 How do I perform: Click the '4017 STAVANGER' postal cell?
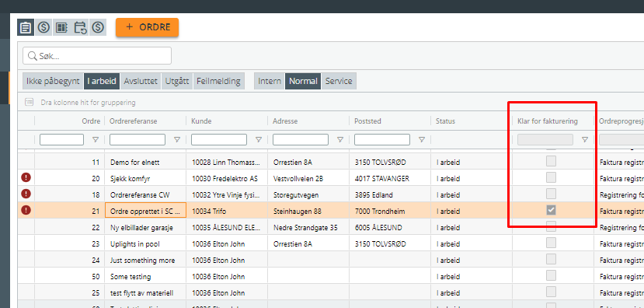click(x=389, y=179)
